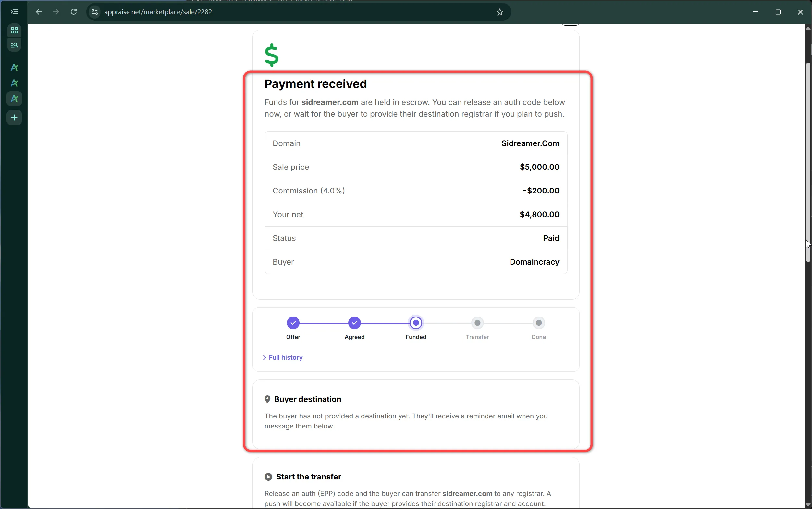812x509 pixels.
Task: Click the −$200.00 commission value
Action: pos(540,191)
